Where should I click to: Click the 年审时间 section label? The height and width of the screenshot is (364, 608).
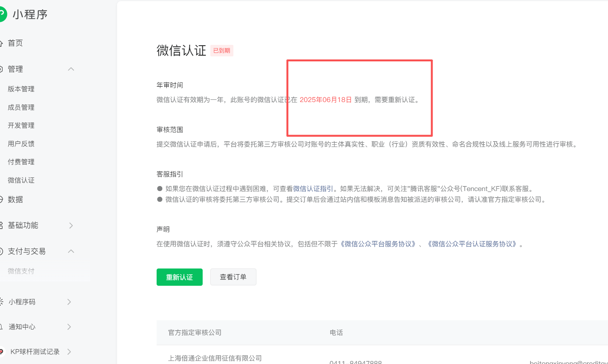tap(170, 85)
